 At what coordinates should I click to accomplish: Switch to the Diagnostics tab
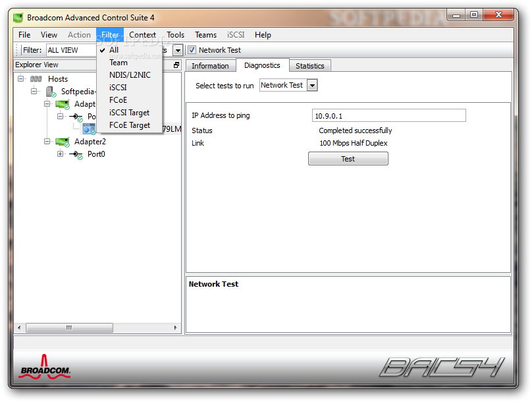(x=262, y=65)
